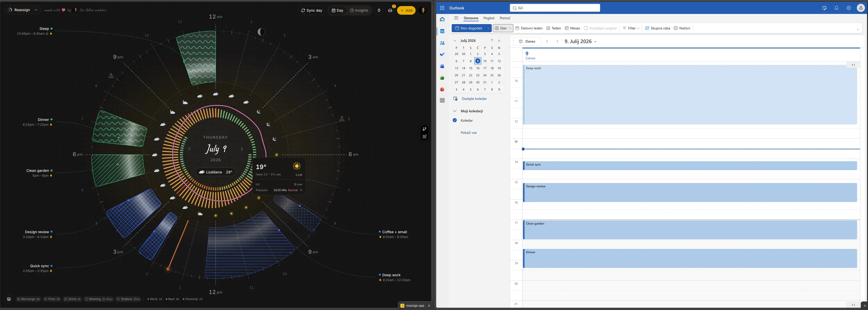Image resolution: width=868 pixels, height=310 pixels.
Task: Go to next month in mini calendar
Action: pos(499,40)
